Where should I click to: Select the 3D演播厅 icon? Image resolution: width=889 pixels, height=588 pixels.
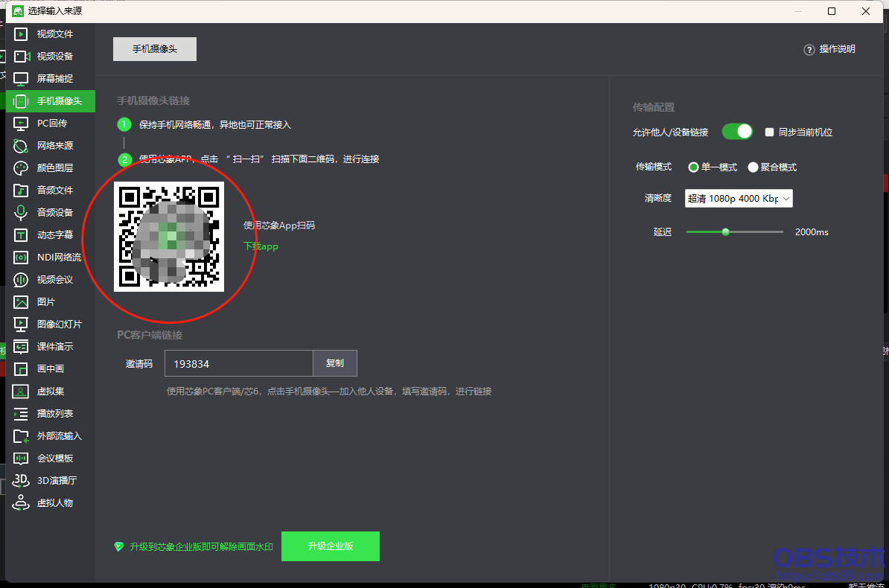pyautogui.click(x=20, y=481)
